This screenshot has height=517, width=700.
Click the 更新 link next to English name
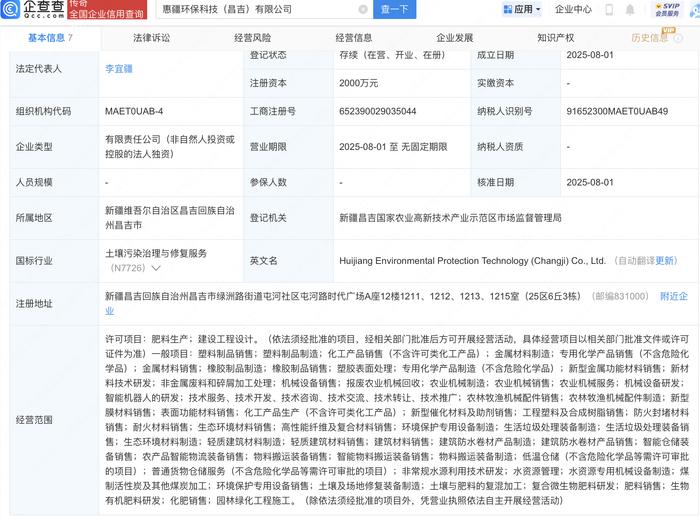667,261
